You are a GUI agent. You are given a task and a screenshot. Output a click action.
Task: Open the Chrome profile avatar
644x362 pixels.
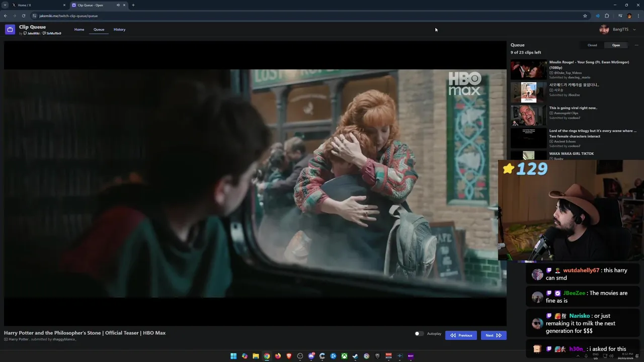pyautogui.click(x=629, y=16)
